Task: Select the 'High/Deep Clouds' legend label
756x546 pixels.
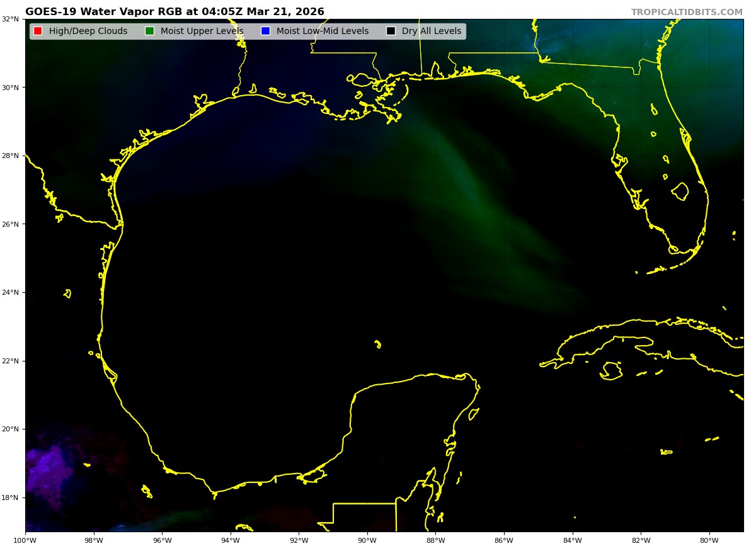Action: click(88, 31)
